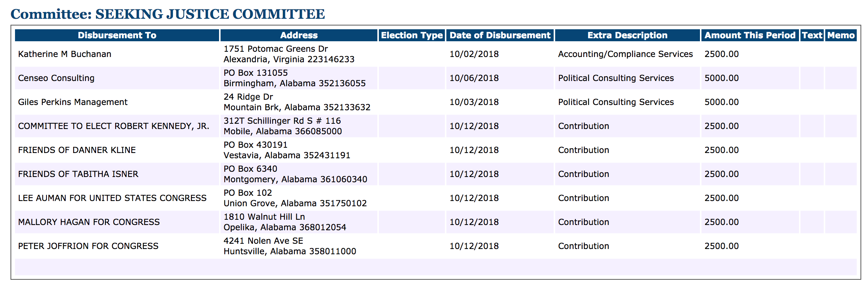
Task: Click the Extra Description column header
Action: [x=627, y=35]
